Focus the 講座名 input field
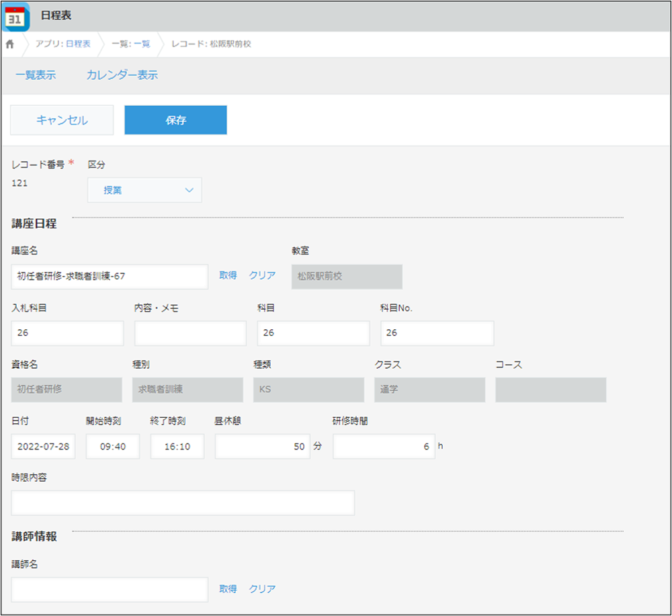Screen dimensions: 672x616 coord(110,276)
